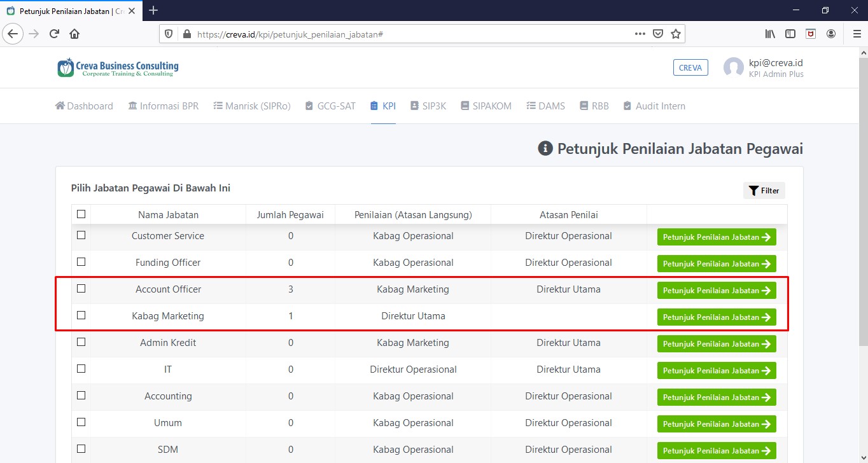Image resolution: width=868 pixels, height=463 pixels.
Task: Check the Customer Service row checkbox
Action: pyautogui.click(x=81, y=235)
